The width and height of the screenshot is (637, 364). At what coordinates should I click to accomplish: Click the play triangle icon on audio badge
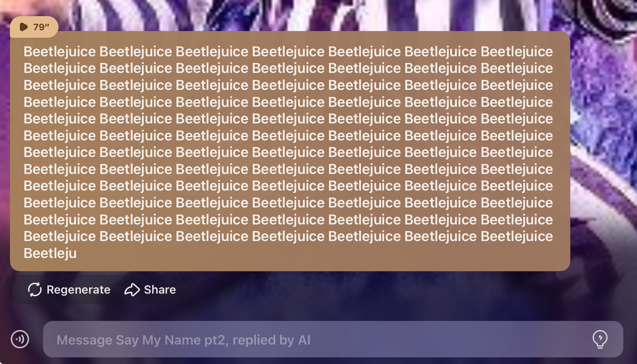[24, 27]
